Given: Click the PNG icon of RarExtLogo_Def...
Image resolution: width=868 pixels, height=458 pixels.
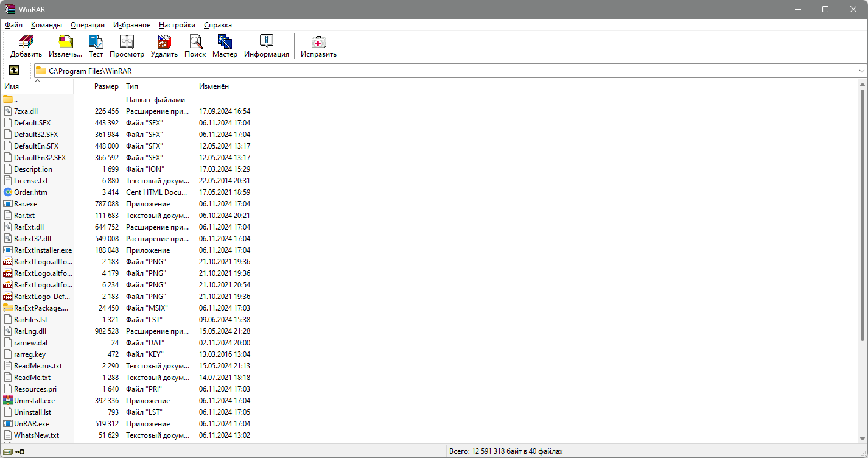Looking at the screenshot, I should click(x=8, y=297).
